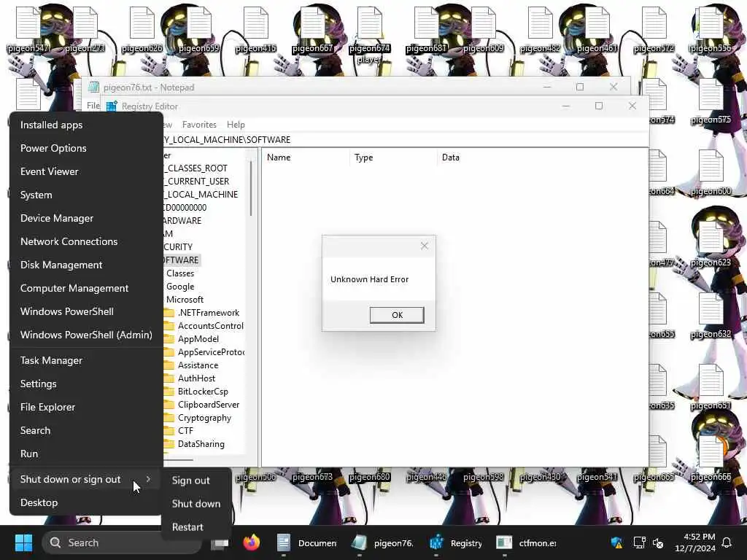Select pigeon623 desktop file icon
Image resolution: width=747 pixels, height=560 pixels.
[x=711, y=244]
